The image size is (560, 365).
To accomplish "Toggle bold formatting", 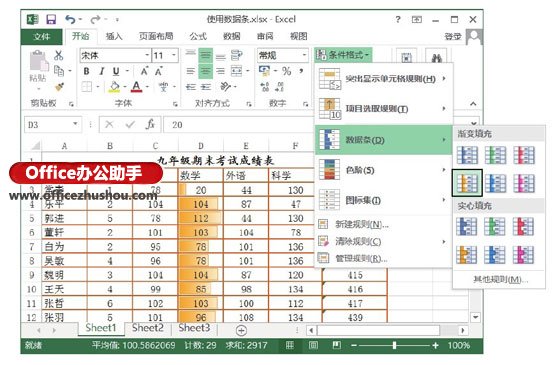I will pyautogui.click(x=86, y=71).
